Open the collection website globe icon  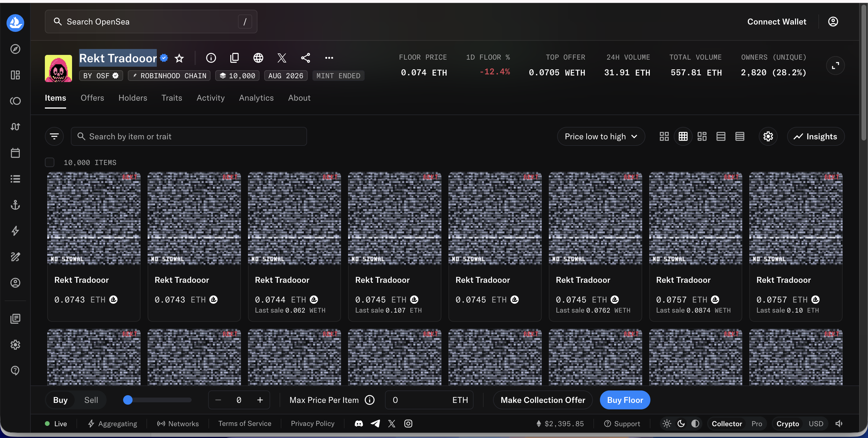[258, 58]
